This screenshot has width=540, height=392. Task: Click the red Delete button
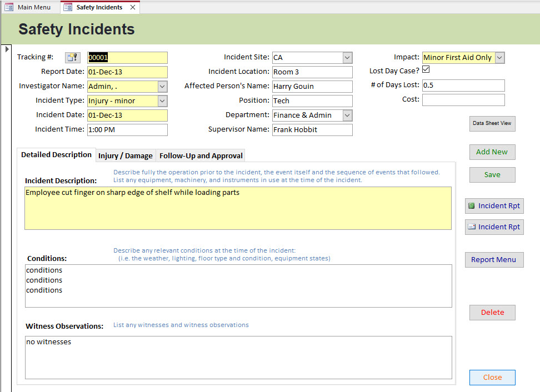tap(492, 313)
